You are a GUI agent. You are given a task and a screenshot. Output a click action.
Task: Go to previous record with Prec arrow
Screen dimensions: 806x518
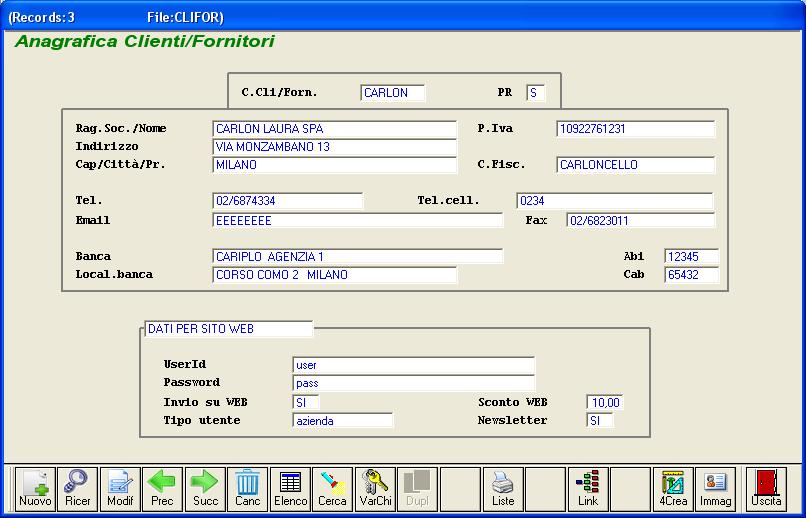162,488
